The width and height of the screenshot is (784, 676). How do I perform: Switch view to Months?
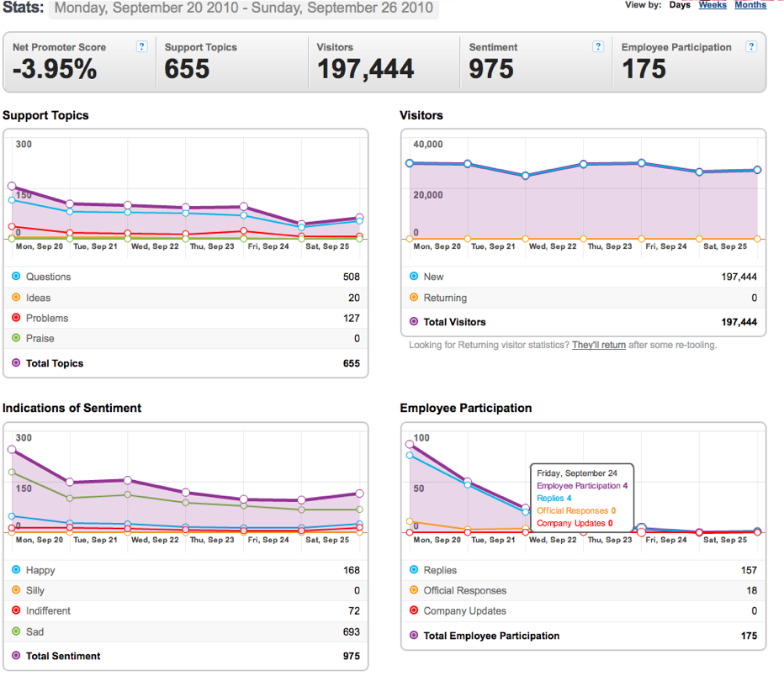tap(750, 5)
